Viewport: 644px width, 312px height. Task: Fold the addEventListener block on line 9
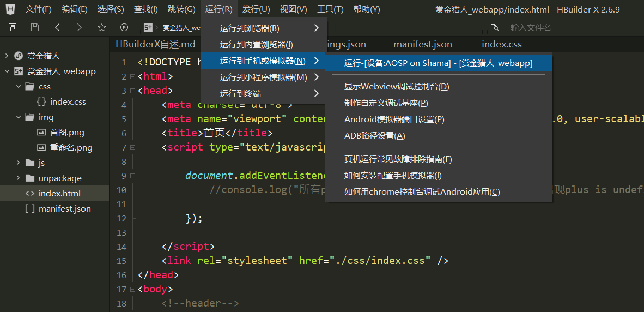point(132,176)
